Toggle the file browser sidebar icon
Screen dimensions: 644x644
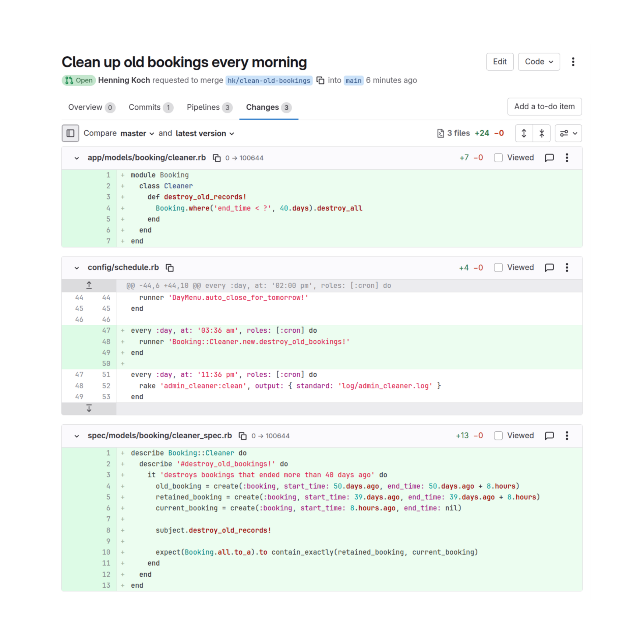point(70,133)
